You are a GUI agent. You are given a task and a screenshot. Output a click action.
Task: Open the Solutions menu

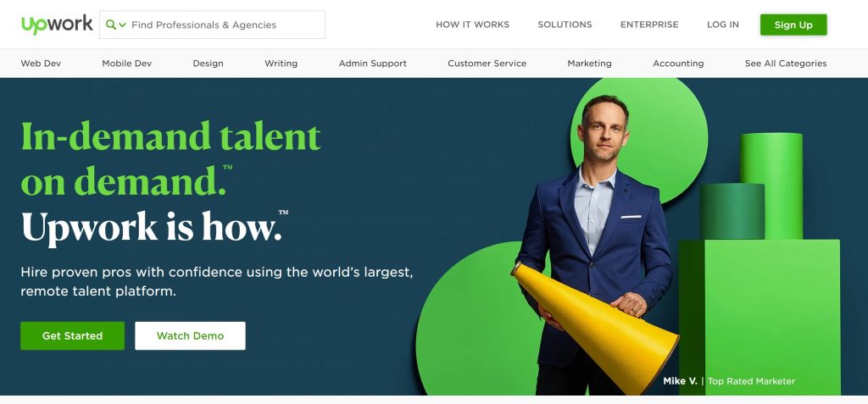coord(565,25)
